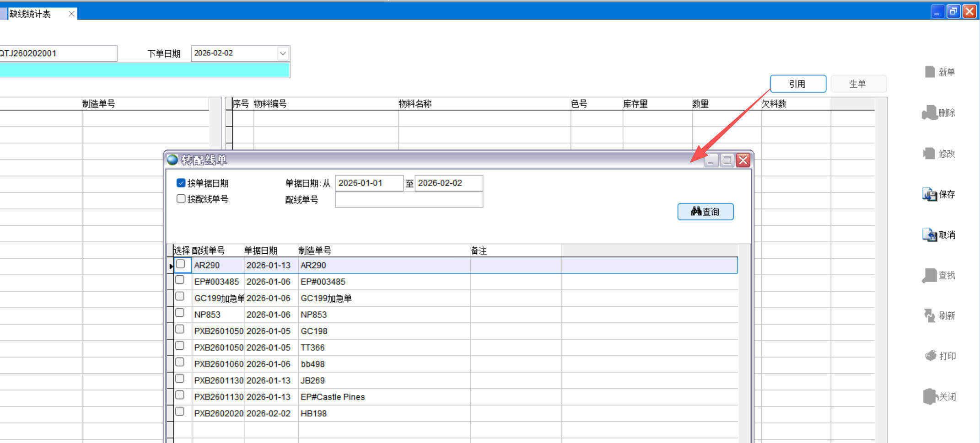Uncheck the 按单据日期 checkbox

[181, 183]
